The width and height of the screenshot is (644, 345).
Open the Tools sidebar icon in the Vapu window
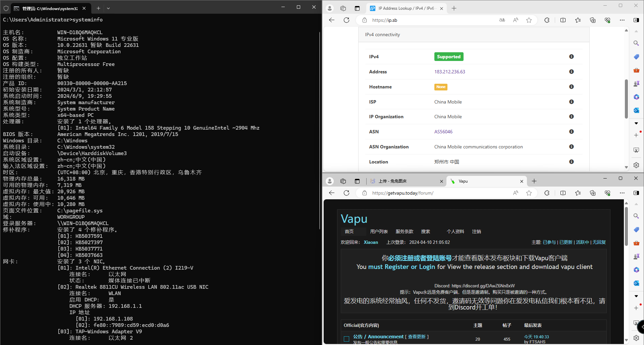(x=636, y=243)
